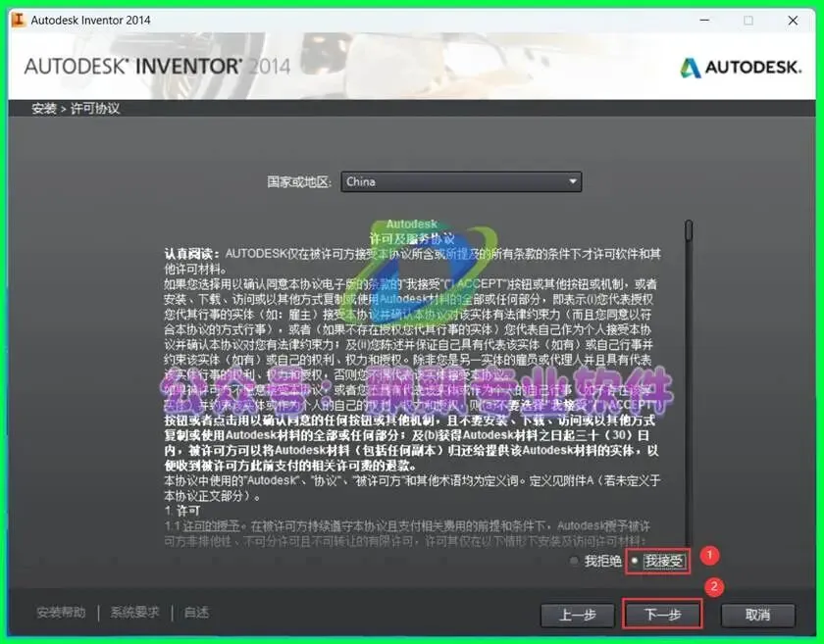
Task: Open the 系统要求 link
Action: 134,613
